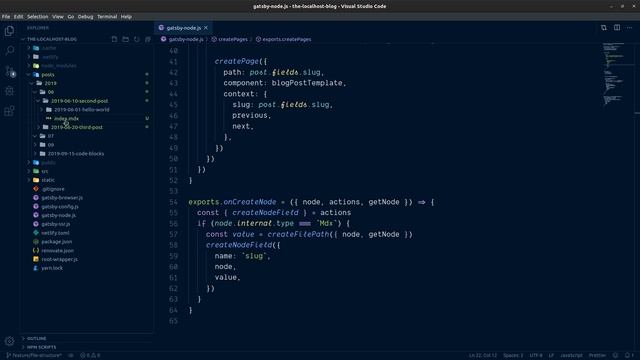Open the Search view in activity bar
The width and height of the screenshot is (640, 360).
tap(9, 51)
